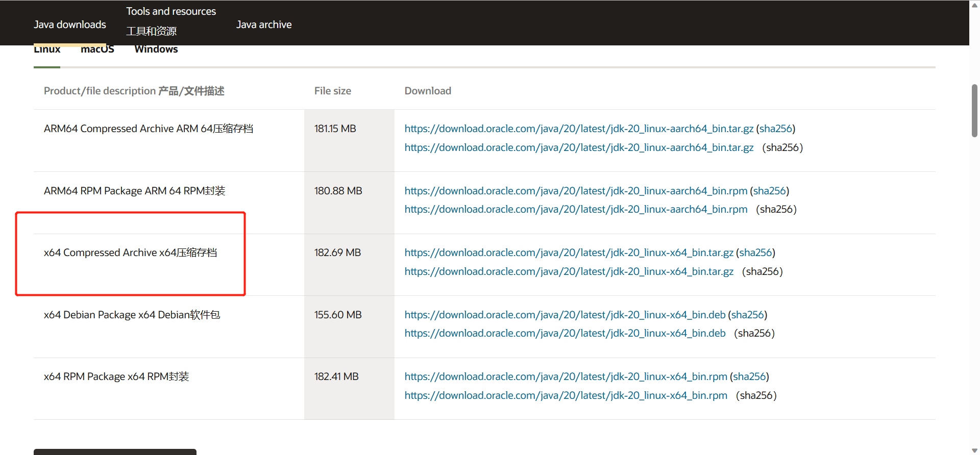Open blue sha256 link for x64 rpm

tap(749, 376)
